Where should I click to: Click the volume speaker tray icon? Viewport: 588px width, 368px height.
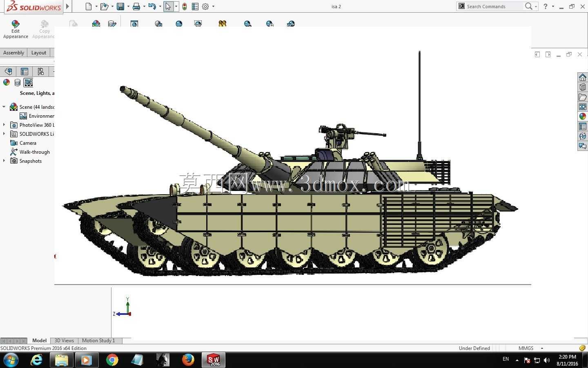[x=547, y=360]
